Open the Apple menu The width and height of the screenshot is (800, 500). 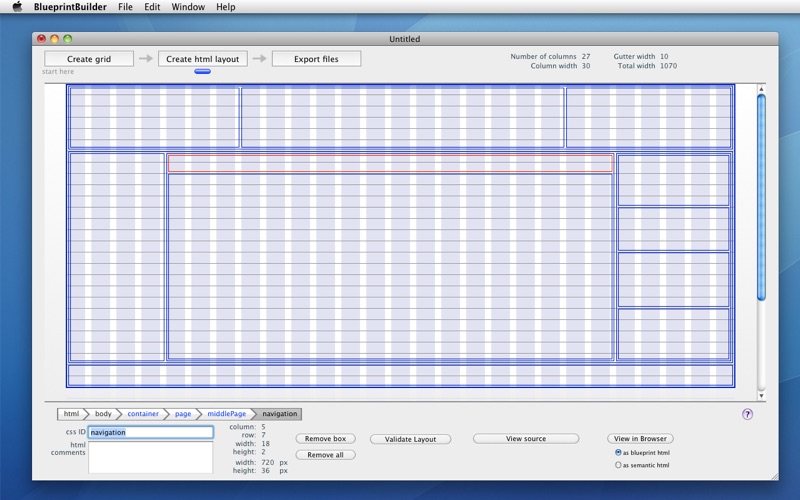tap(17, 7)
